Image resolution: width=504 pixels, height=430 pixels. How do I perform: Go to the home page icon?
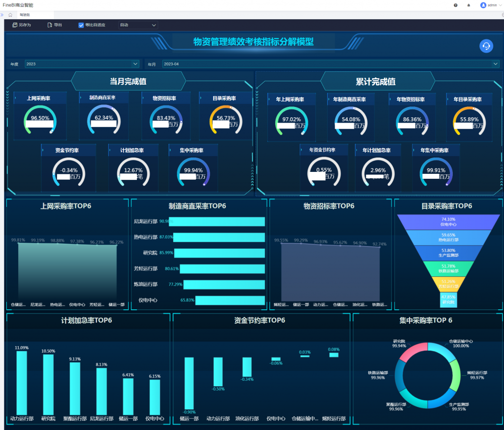tap(10, 15)
